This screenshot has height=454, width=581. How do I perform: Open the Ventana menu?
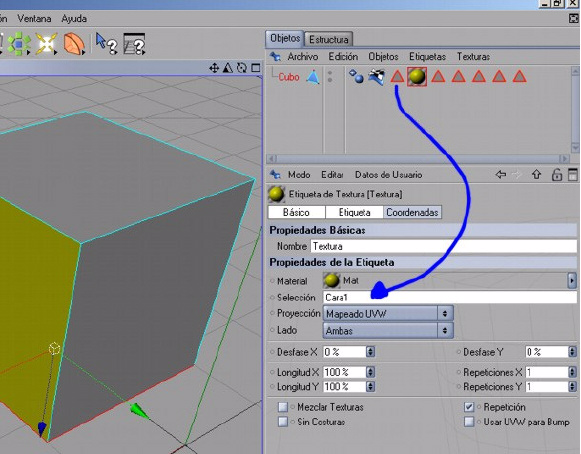pyautogui.click(x=34, y=19)
